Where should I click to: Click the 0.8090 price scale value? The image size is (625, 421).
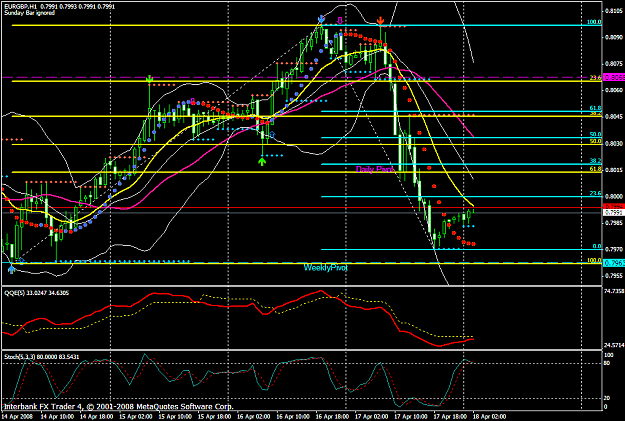pyautogui.click(x=614, y=37)
